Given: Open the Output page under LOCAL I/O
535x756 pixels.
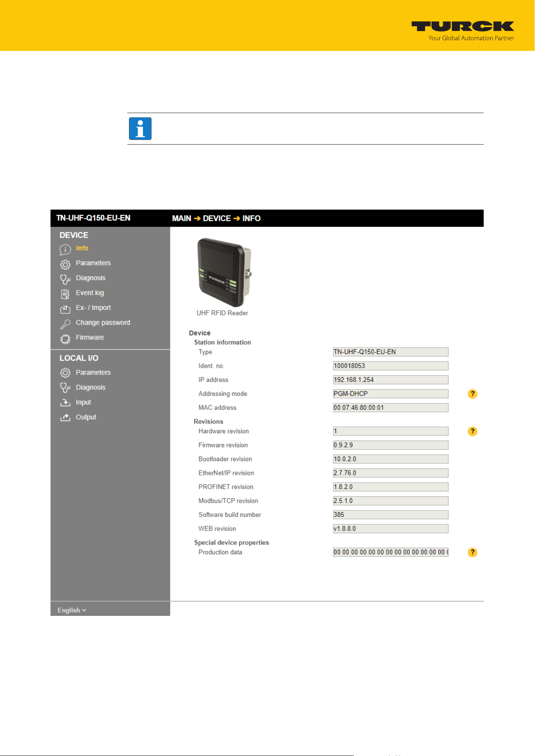Looking at the screenshot, I should [86, 417].
